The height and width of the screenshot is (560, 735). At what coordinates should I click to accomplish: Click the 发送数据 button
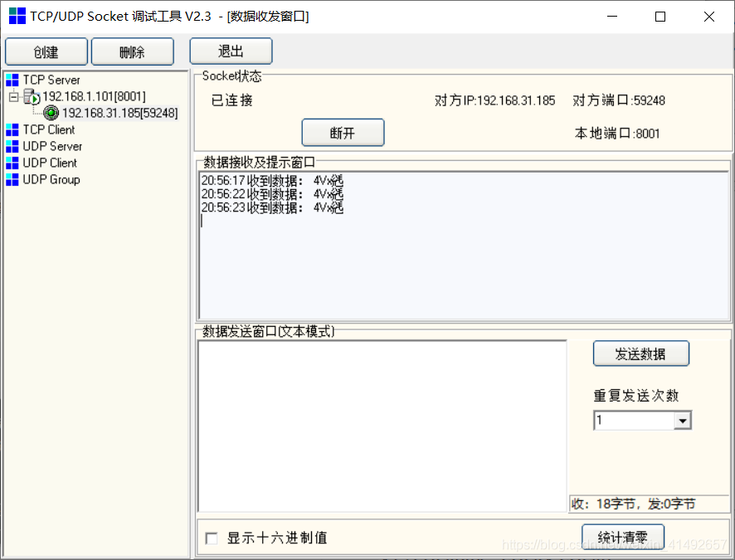coord(640,353)
